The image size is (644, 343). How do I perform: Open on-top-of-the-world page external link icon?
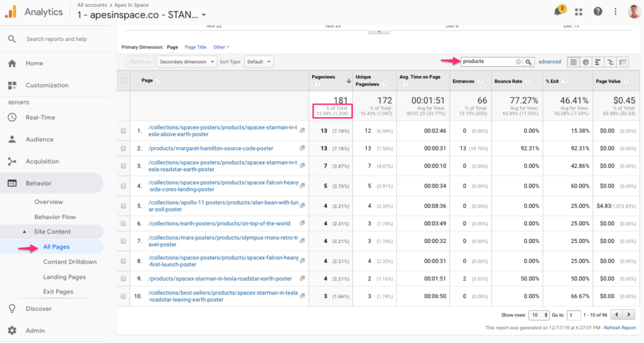[303, 223]
